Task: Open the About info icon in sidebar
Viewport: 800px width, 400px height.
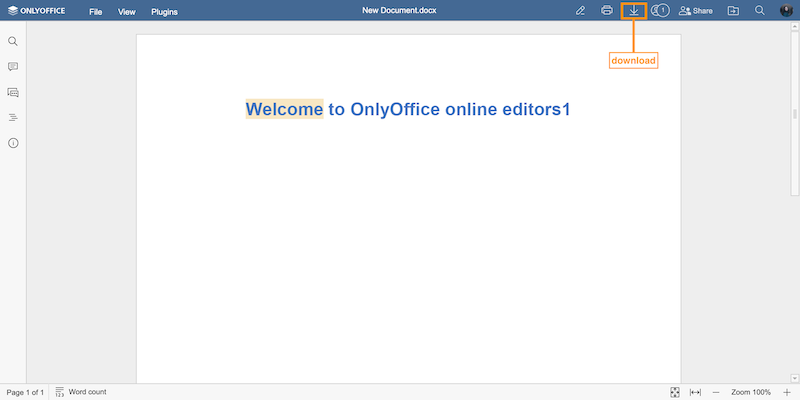Action: pyautogui.click(x=13, y=143)
